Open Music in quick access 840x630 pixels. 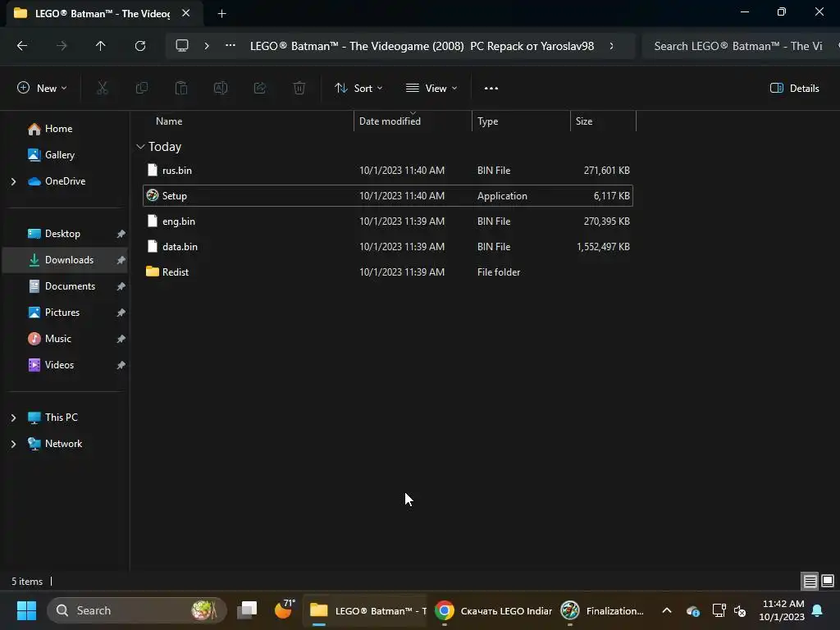coord(58,339)
